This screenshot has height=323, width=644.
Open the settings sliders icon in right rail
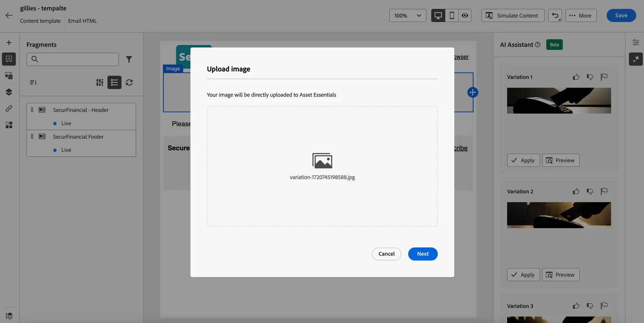coord(636,42)
